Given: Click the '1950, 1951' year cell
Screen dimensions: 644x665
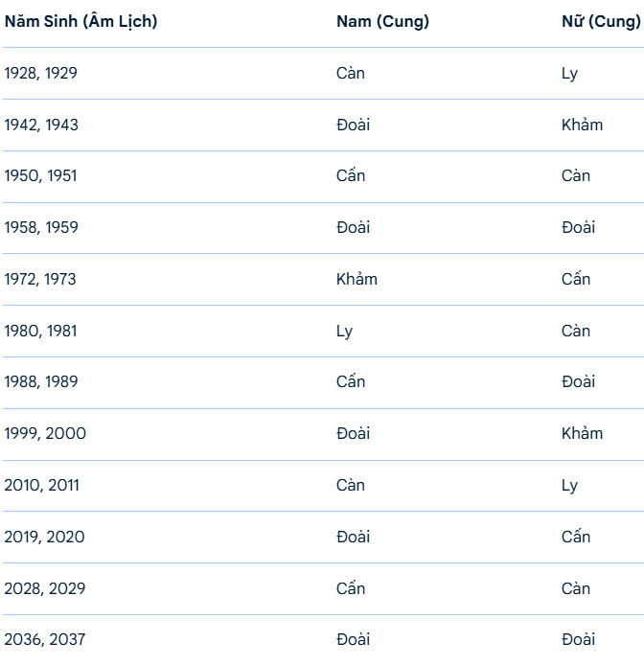Looking at the screenshot, I should [40, 176].
